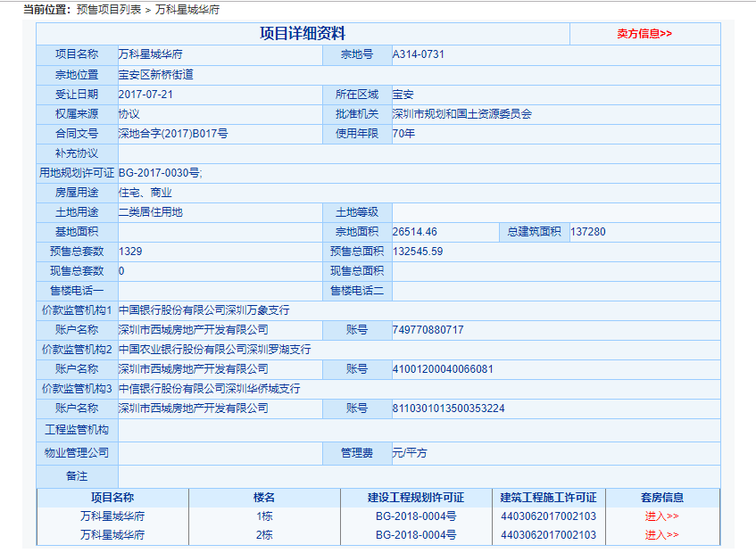Click the 预售总面积 value 132545.59
Screen dimensions: 756x553
(x=417, y=252)
